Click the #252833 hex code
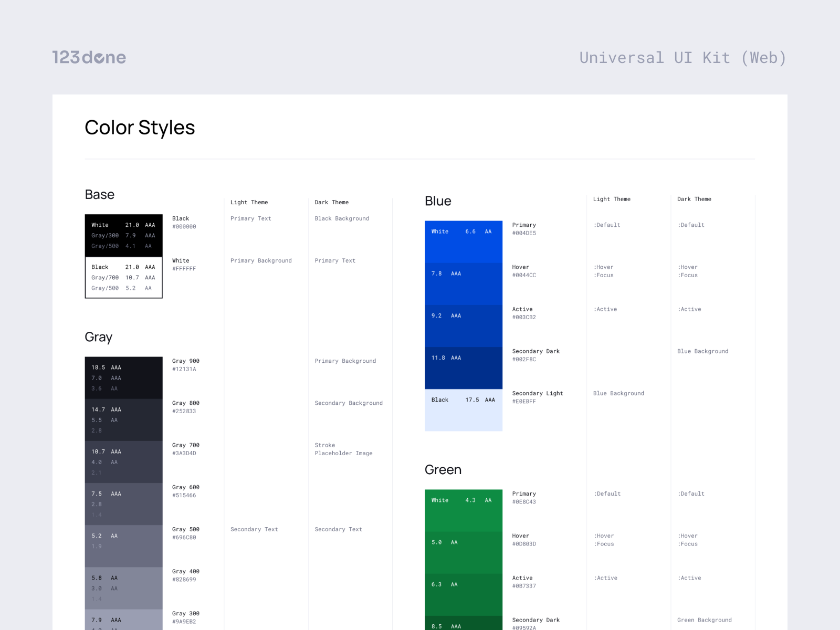The image size is (840, 630). (184, 411)
